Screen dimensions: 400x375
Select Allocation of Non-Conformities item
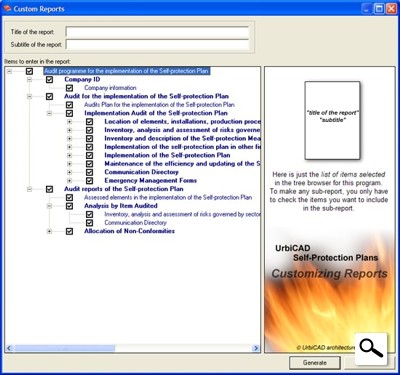(x=129, y=231)
